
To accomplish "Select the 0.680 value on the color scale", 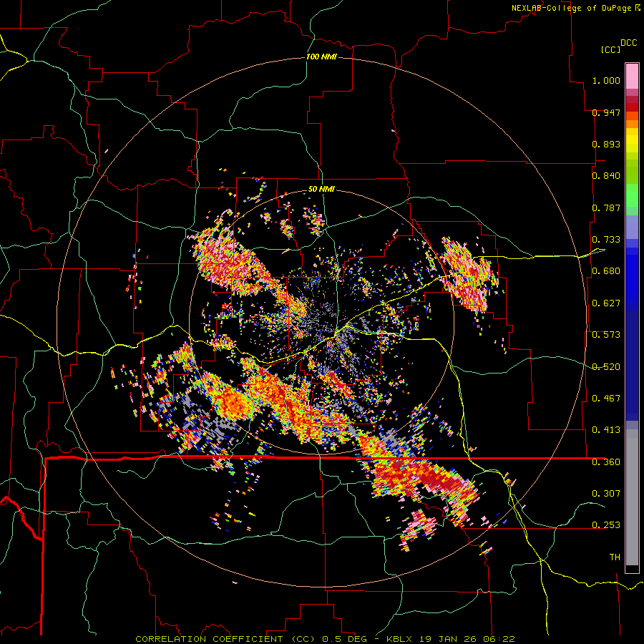I will (606, 271).
